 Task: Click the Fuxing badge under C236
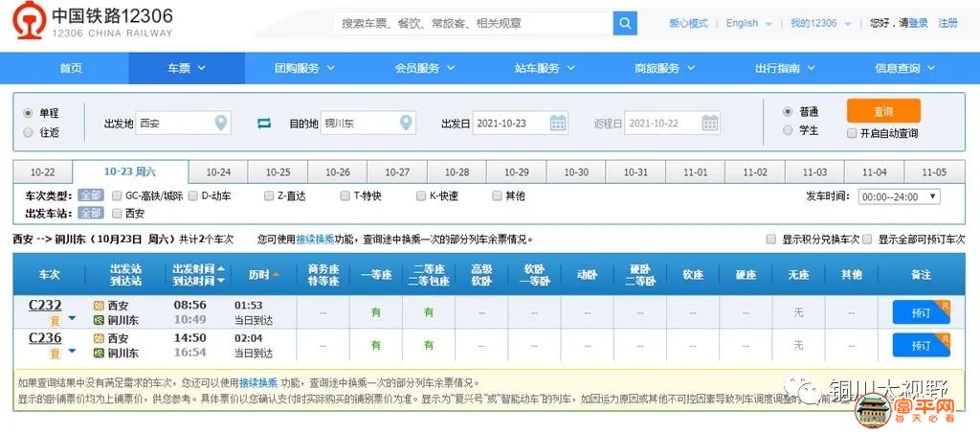(56, 354)
